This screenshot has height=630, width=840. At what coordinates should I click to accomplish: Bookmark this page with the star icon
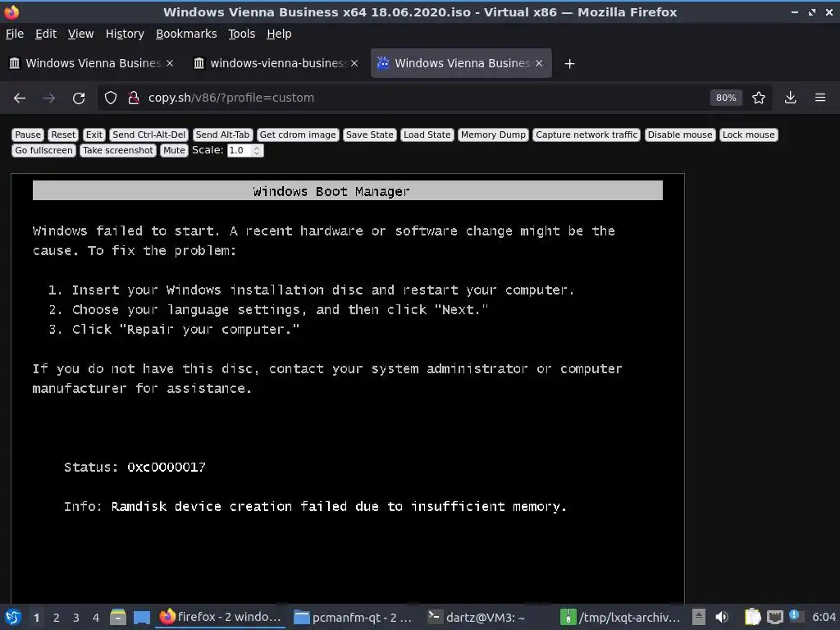coord(759,98)
